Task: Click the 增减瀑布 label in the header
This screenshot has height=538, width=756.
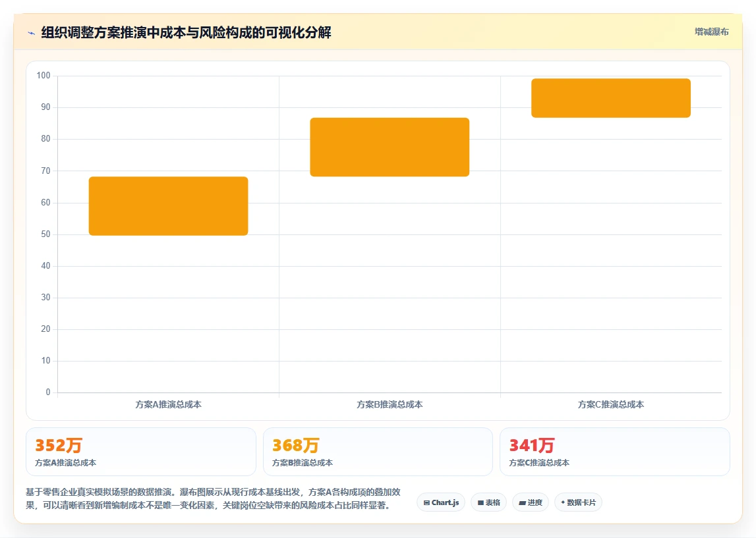Action: (711, 32)
